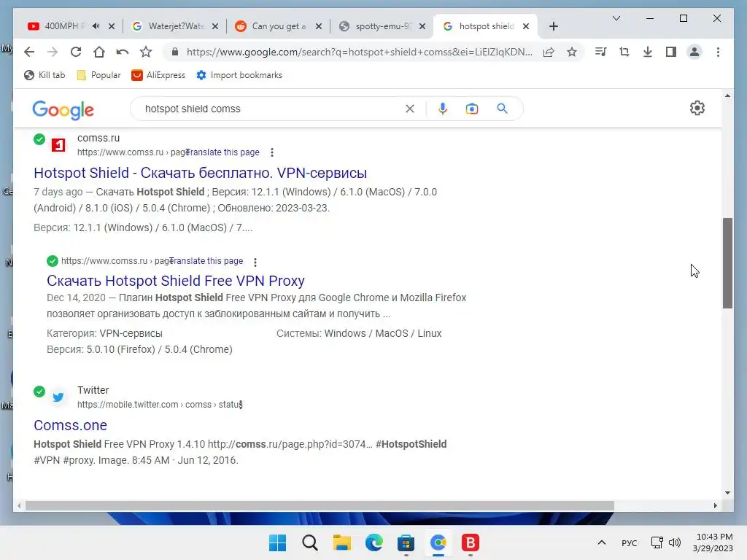Viewport: 747px width, 560px height.
Task: Click the site lock icon in address bar
Action: pos(175,52)
